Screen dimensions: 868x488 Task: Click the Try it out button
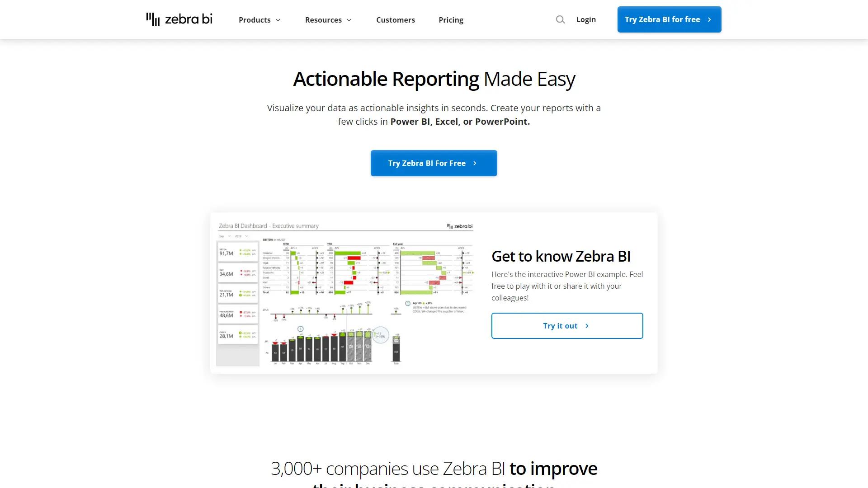point(567,326)
